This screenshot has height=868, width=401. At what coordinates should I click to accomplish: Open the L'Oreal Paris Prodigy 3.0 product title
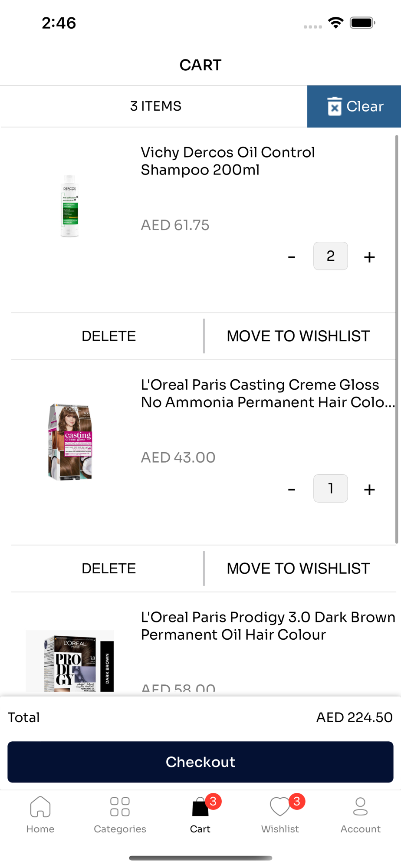[268, 626]
